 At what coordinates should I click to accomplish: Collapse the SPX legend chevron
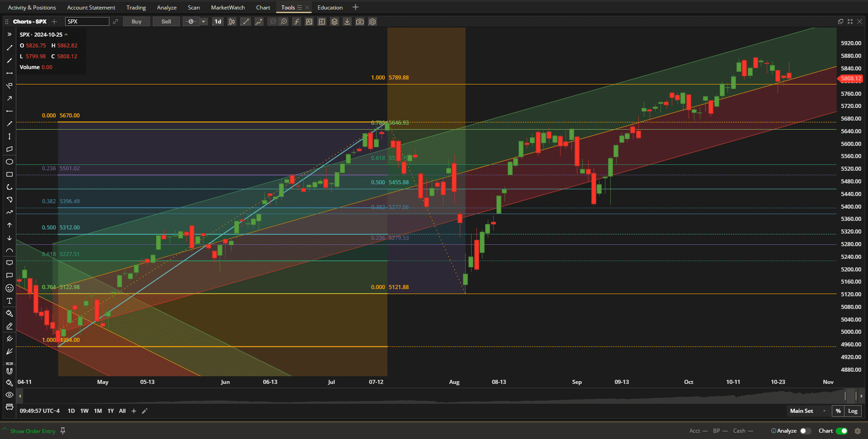coord(66,35)
